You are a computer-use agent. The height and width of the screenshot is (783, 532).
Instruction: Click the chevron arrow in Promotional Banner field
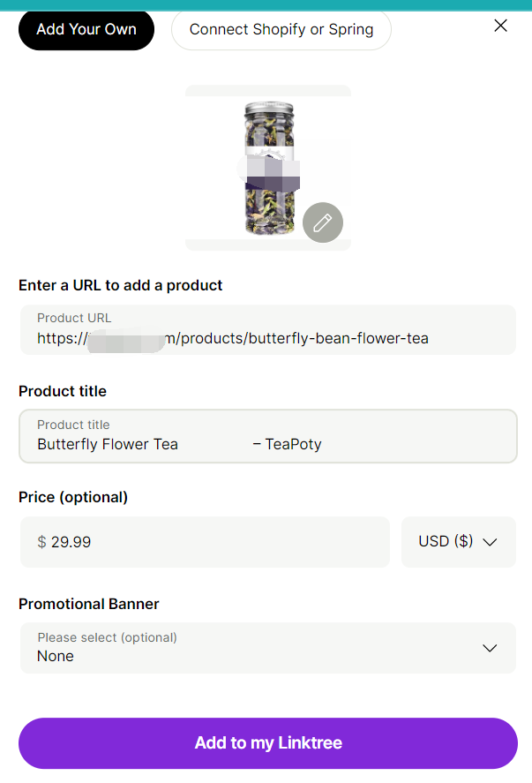[x=491, y=648]
